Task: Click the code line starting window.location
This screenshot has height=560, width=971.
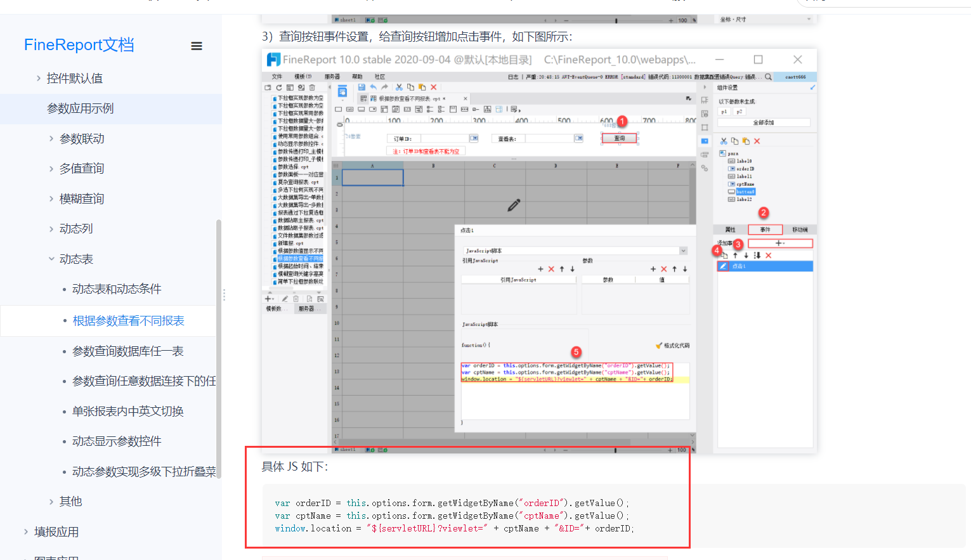Action: [454, 528]
